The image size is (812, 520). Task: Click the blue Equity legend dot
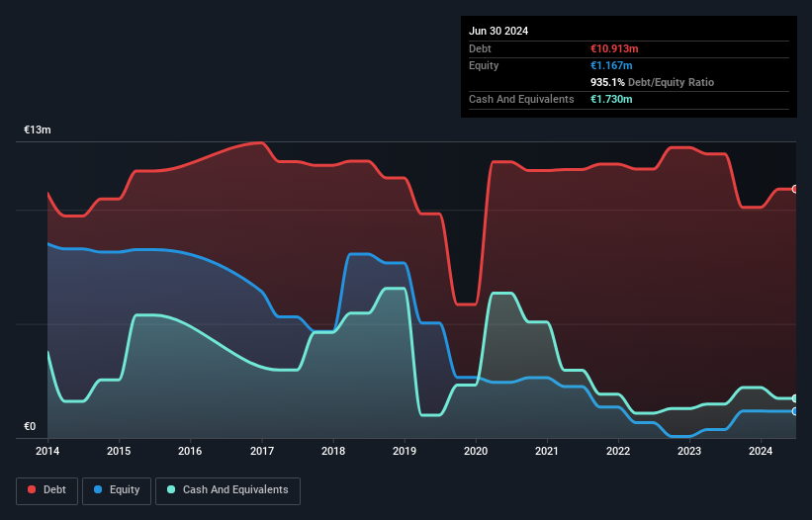[x=98, y=489]
